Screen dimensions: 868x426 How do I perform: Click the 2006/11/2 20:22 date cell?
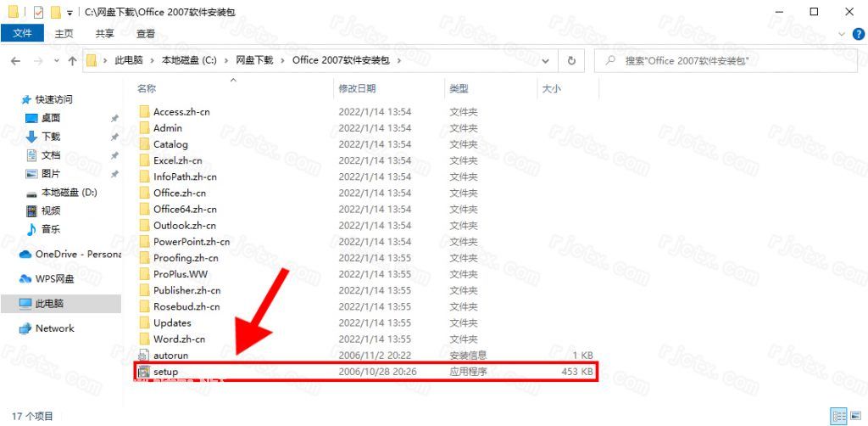pyautogui.click(x=374, y=355)
